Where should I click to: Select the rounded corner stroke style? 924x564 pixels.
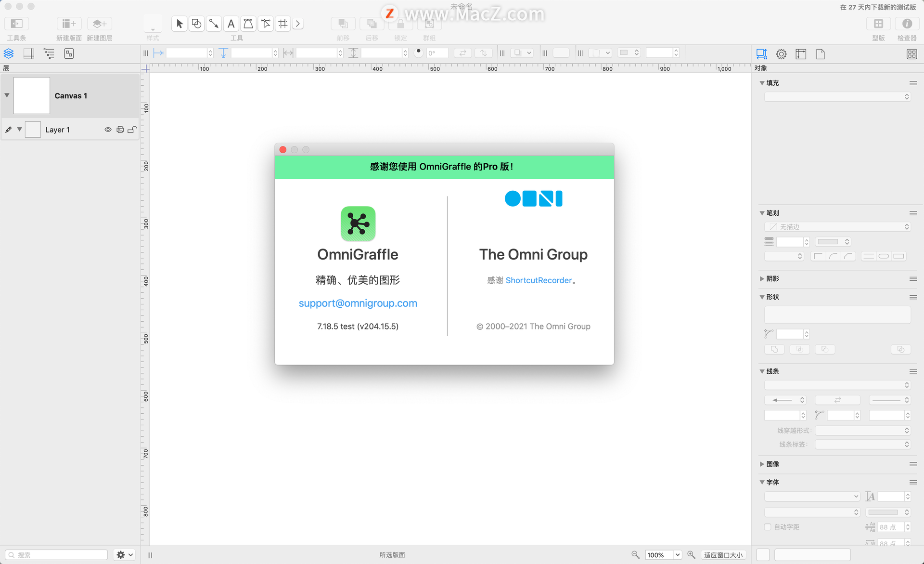[833, 256]
